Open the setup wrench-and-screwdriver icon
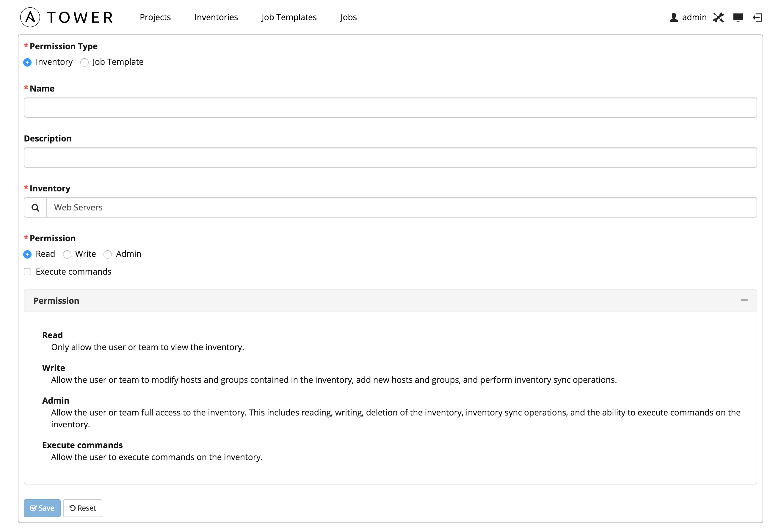 (719, 18)
